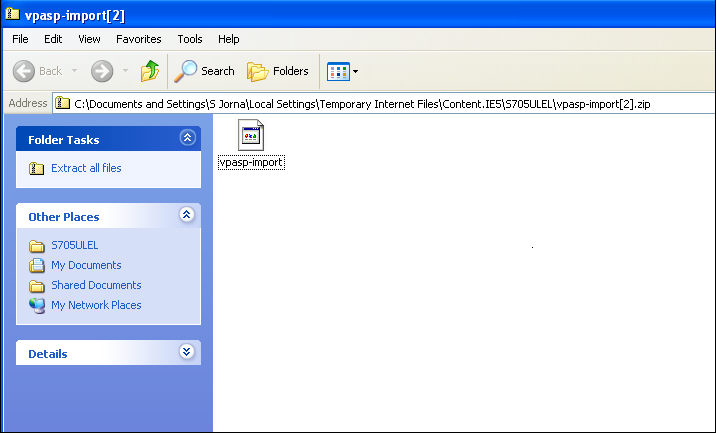Collapse the Folder Tasks panel
716x433 pixels.
187,137
